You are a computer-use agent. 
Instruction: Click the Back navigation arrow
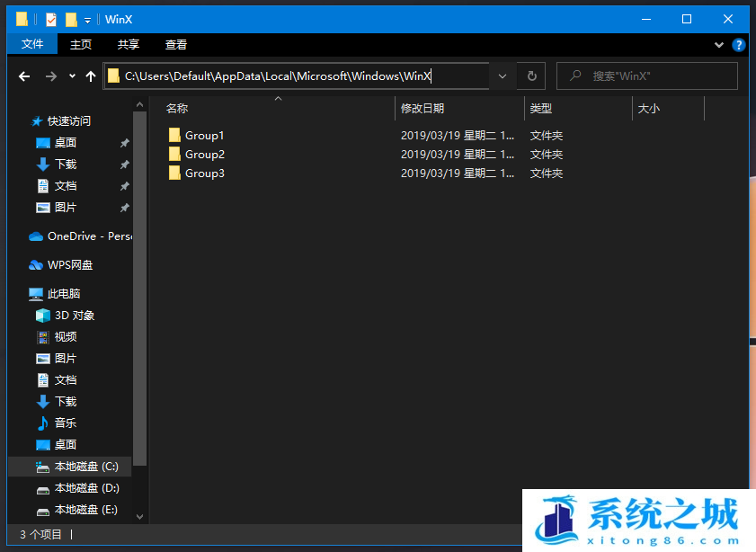[x=24, y=76]
